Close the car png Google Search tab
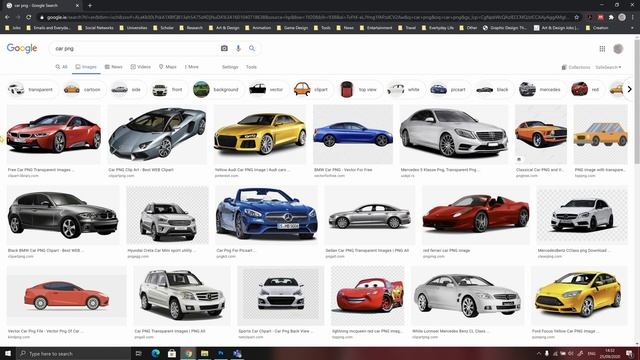Screen dimensions: 640x360 click(x=78, y=5)
